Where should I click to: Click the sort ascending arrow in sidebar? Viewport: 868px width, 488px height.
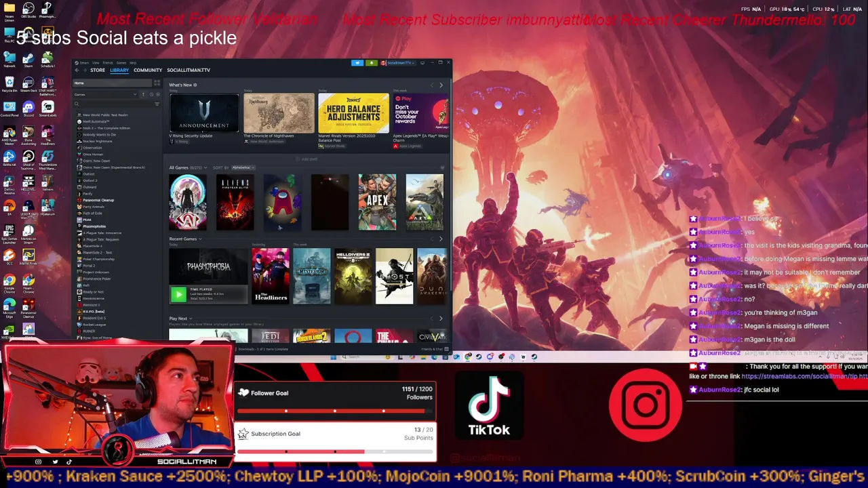coord(143,94)
